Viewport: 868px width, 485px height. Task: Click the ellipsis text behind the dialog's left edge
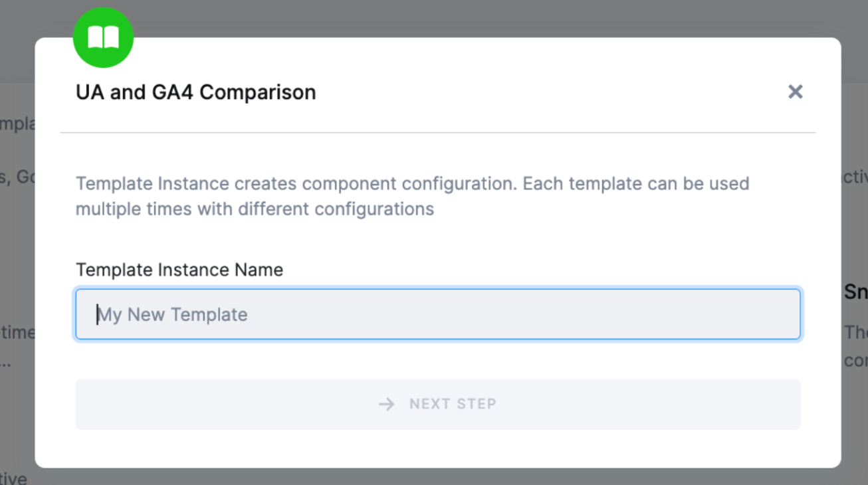point(5,363)
